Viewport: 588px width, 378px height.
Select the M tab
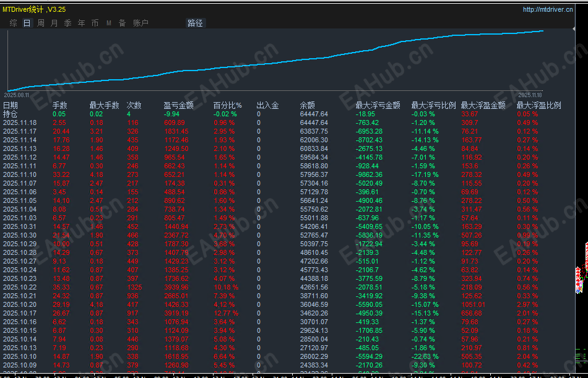[x=109, y=24]
